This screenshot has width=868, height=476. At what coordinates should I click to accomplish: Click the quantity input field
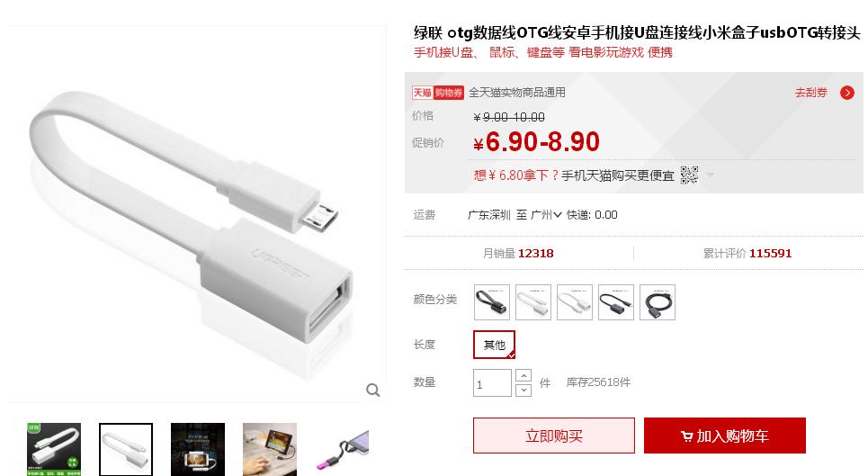pyautogui.click(x=492, y=383)
